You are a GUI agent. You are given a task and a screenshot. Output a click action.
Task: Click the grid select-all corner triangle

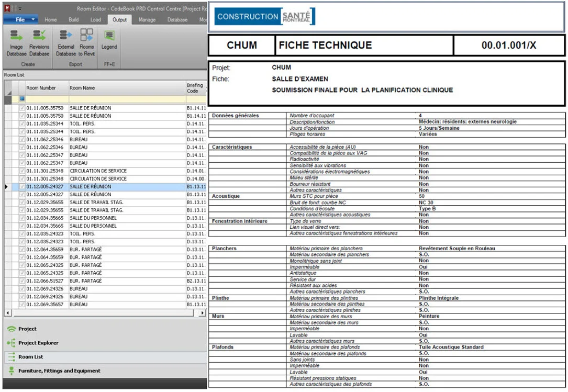(x=8, y=88)
